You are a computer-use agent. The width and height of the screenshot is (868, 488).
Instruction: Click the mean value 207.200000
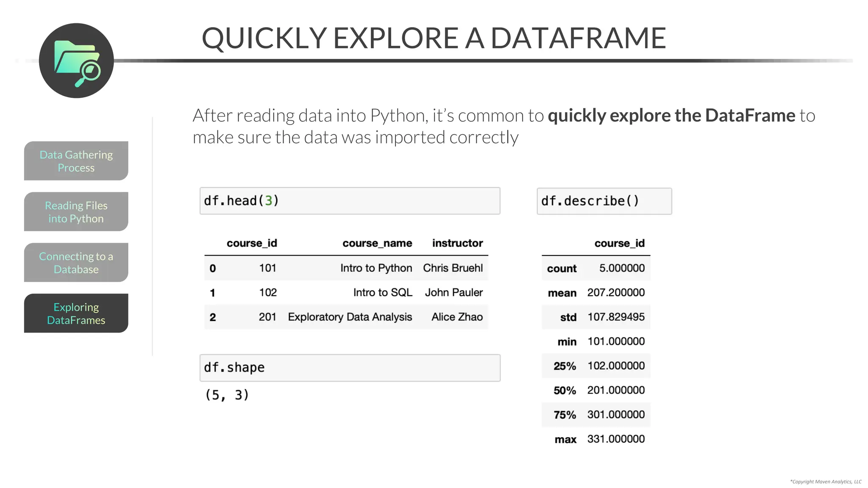coord(616,293)
